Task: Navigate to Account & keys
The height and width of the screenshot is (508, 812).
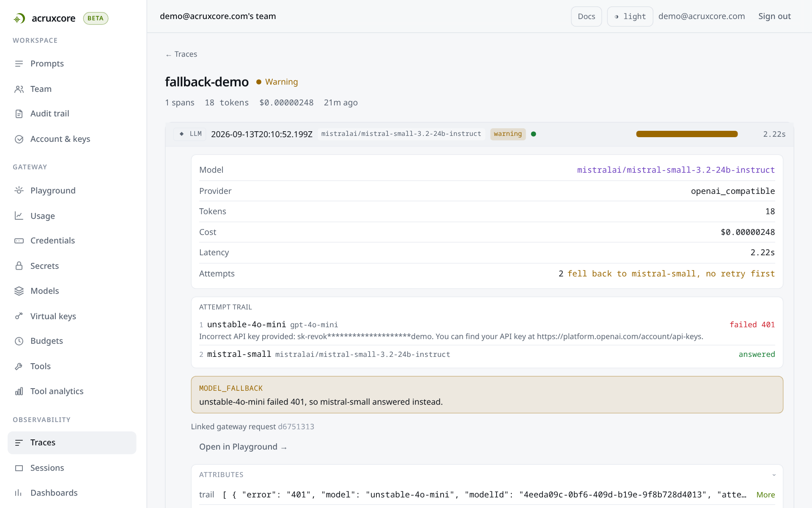Action: coord(72,139)
